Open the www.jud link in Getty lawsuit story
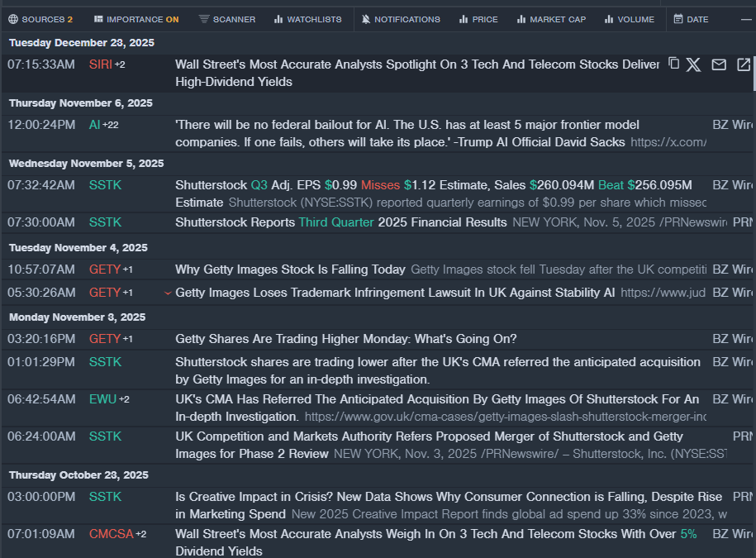Image resolution: width=756 pixels, height=558 pixels. coord(663,293)
